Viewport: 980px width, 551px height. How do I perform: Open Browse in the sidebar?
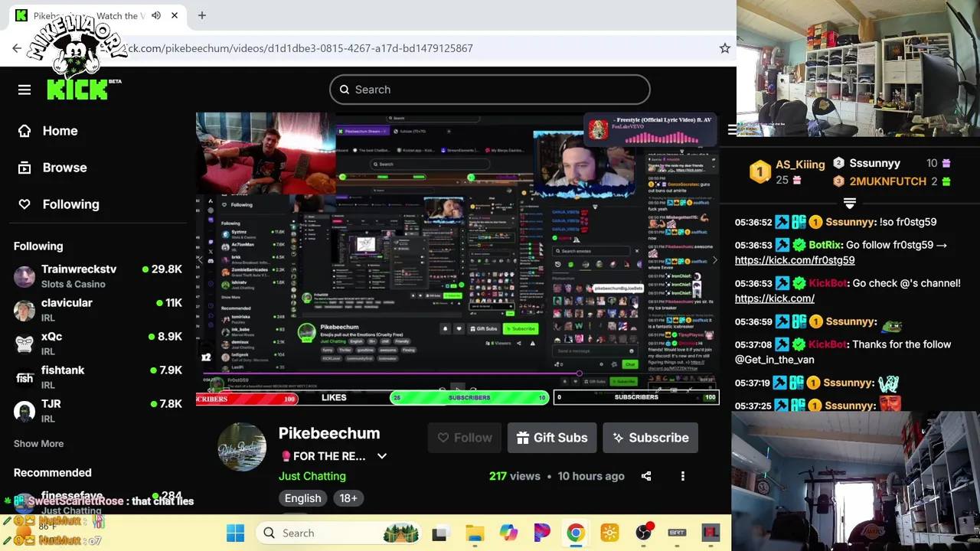pos(54,168)
